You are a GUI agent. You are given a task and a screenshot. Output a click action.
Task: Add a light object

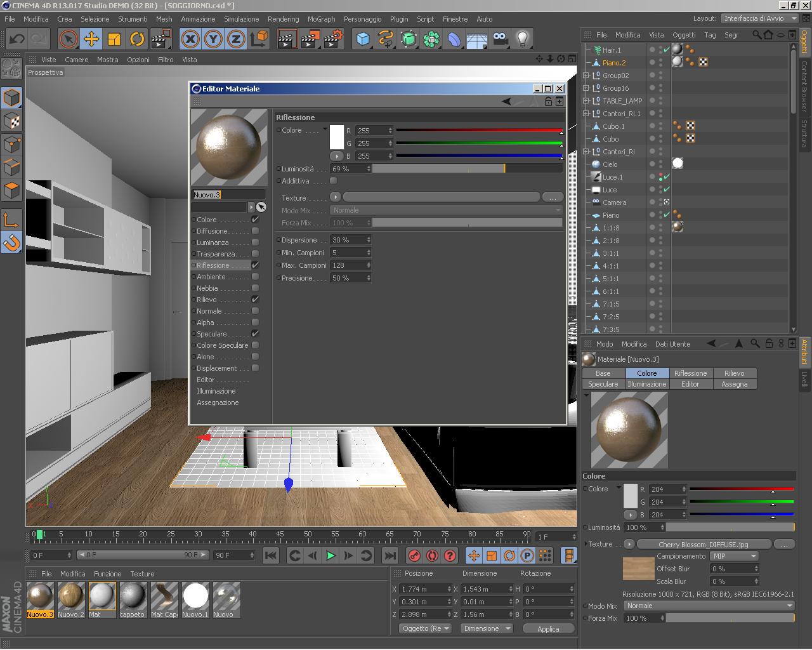(523, 39)
